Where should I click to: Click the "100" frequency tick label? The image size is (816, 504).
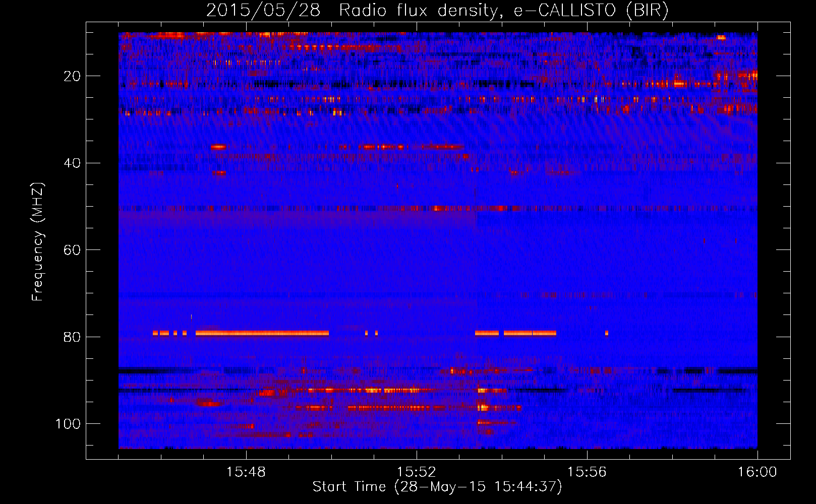pyautogui.click(x=68, y=424)
